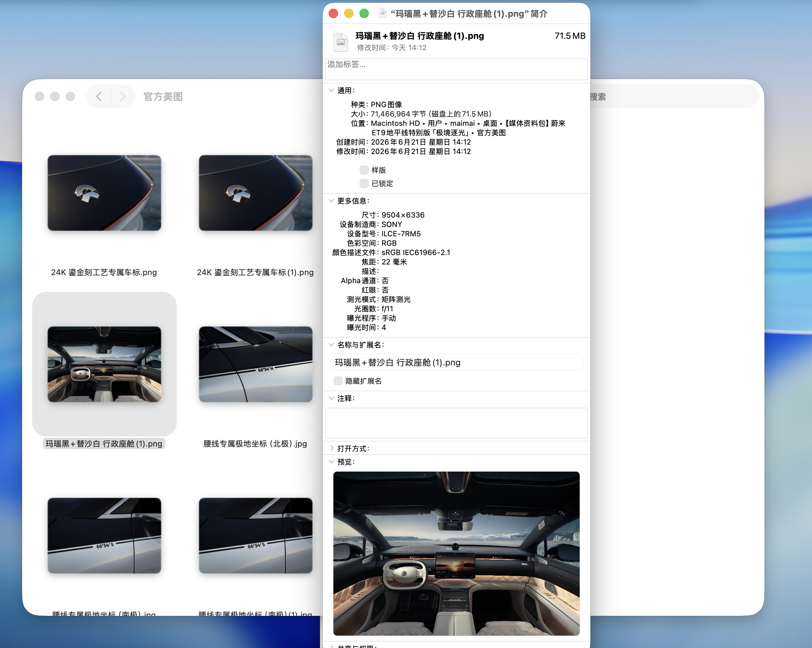Click the PNG document icon beside the filename header

pos(340,42)
